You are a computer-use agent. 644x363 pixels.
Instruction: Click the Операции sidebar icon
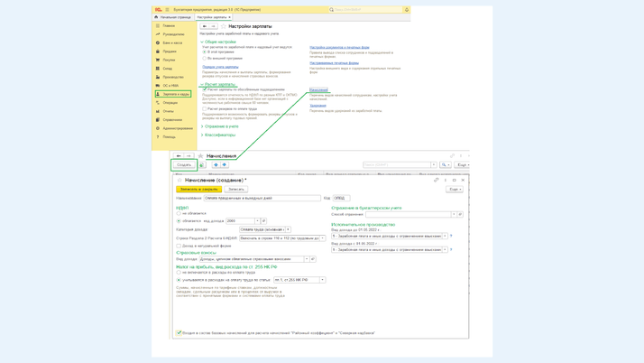[x=158, y=103]
